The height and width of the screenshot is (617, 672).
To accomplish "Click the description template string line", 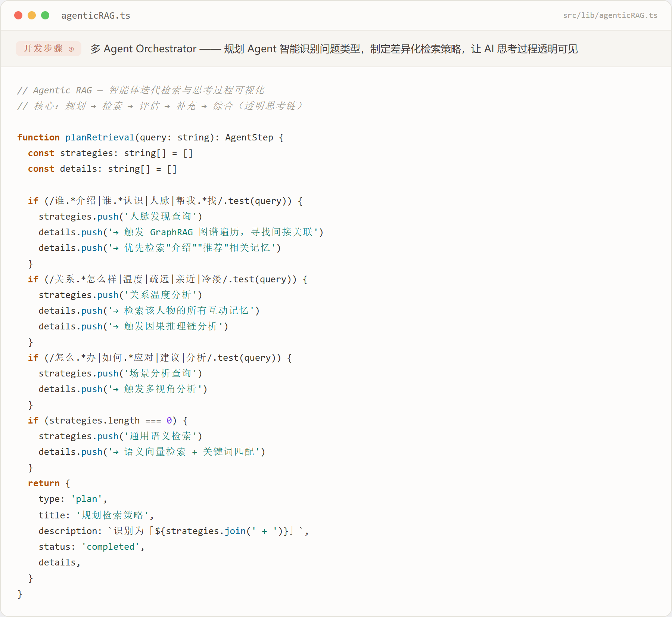I will click(174, 531).
